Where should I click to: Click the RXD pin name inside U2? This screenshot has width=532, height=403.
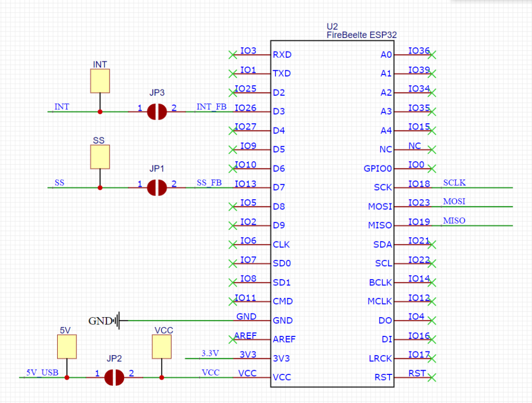click(x=282, y=55)
